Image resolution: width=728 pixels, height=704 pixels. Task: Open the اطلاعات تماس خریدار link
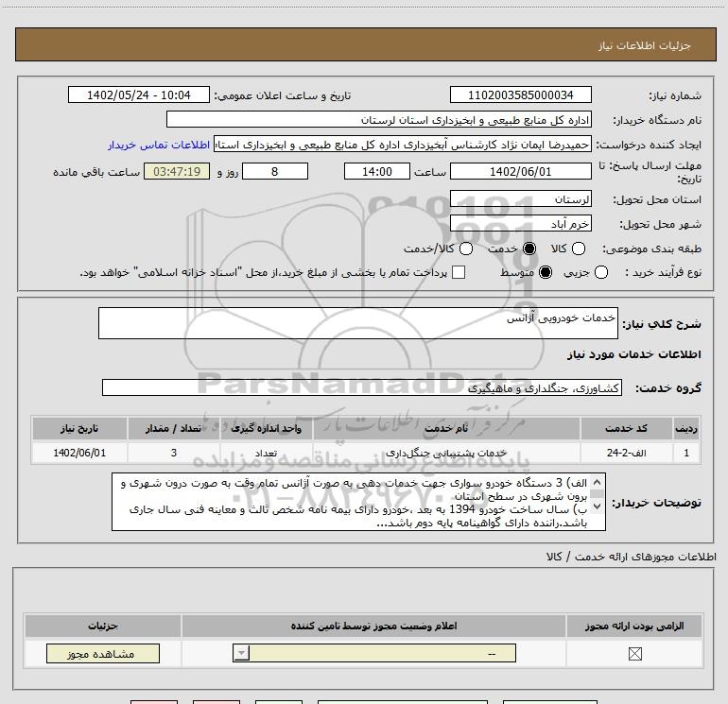tap(159, 145)
